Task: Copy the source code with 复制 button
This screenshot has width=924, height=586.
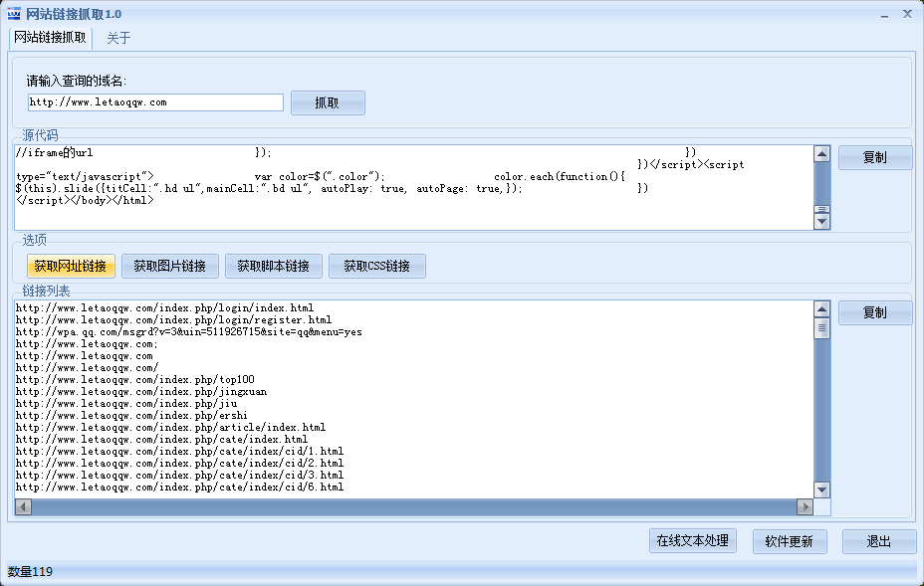Action: point(875,157)
